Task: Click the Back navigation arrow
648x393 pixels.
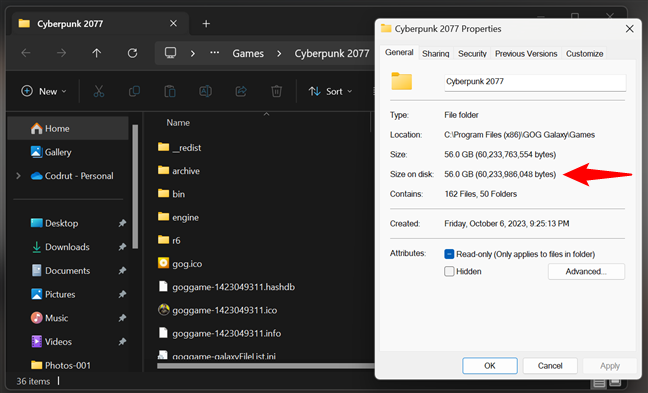Action: (x=26, y=53)
